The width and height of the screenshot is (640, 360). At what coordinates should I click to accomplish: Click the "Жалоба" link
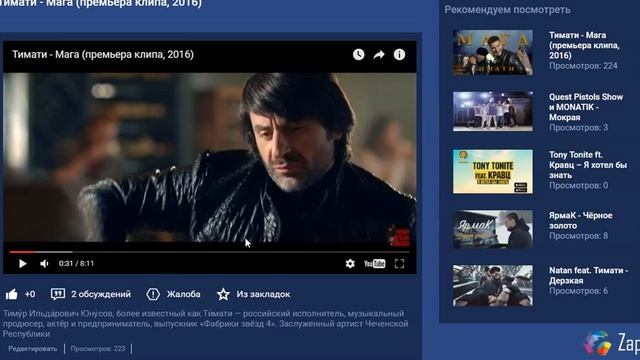tap(183, 294)
